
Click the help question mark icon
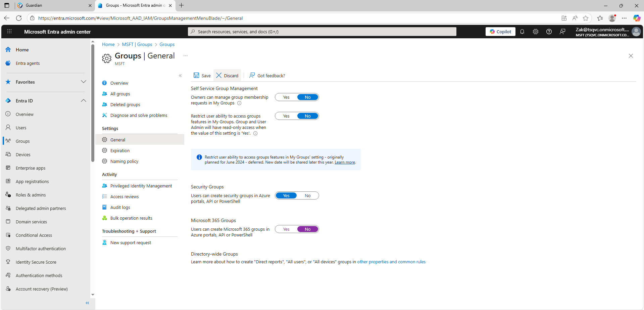549,32
